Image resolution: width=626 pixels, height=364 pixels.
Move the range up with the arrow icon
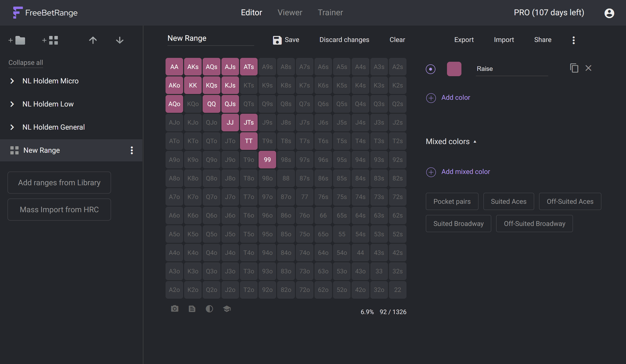(x=93, y=40)
